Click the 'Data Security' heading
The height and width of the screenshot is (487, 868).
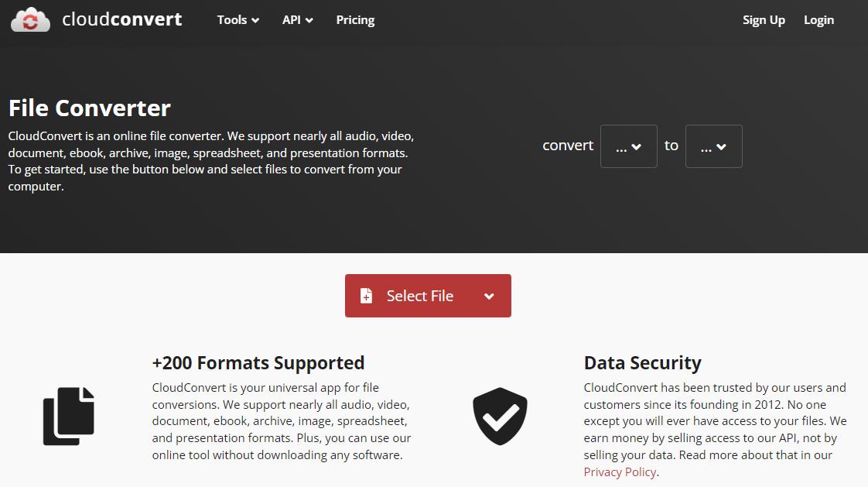[643, 363]
